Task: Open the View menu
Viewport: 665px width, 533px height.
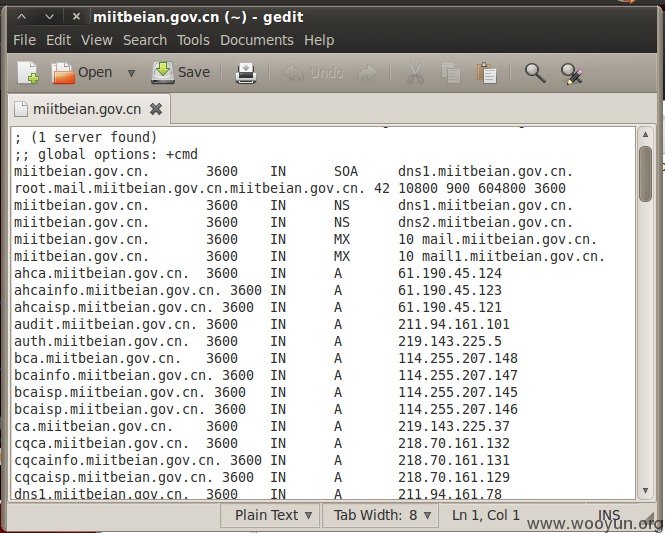Action: (97, 40)
